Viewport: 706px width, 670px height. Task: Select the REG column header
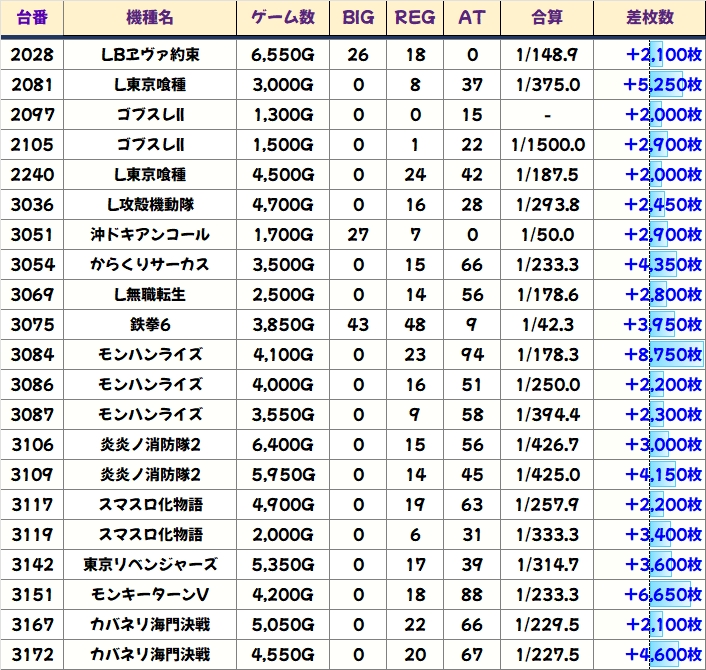point(415,18)
